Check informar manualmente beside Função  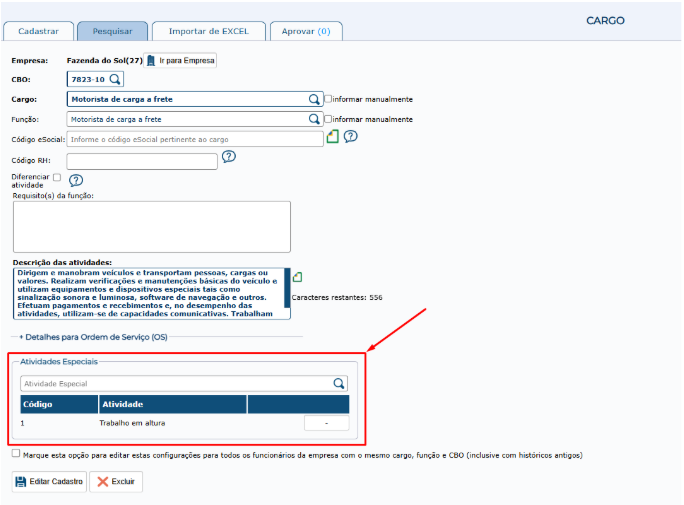[328, 119]
